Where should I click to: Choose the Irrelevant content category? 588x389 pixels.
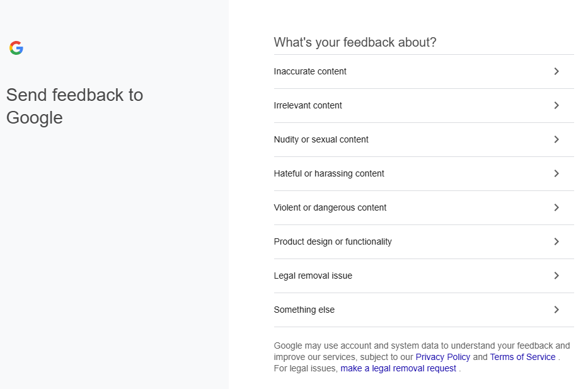click(x=308, y=105)
